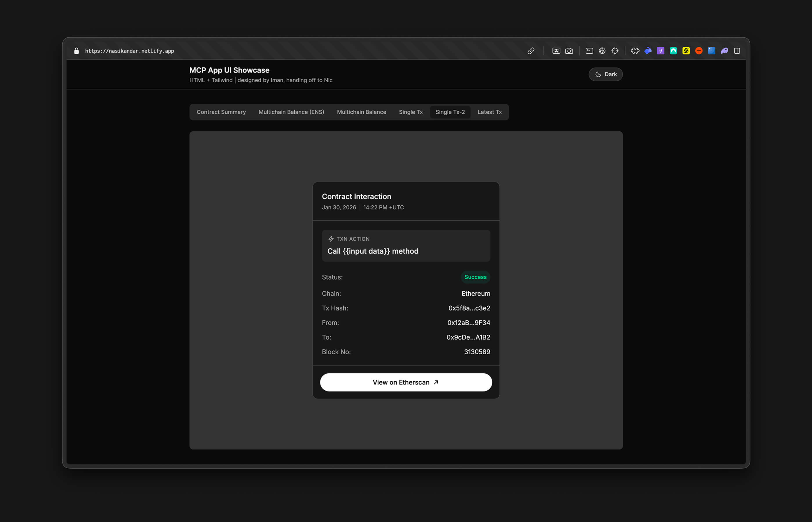812x522 pixels.
Task: Click the 14:22 PM +UTC time
Action: pyautogui.click(x=383, y=207)
